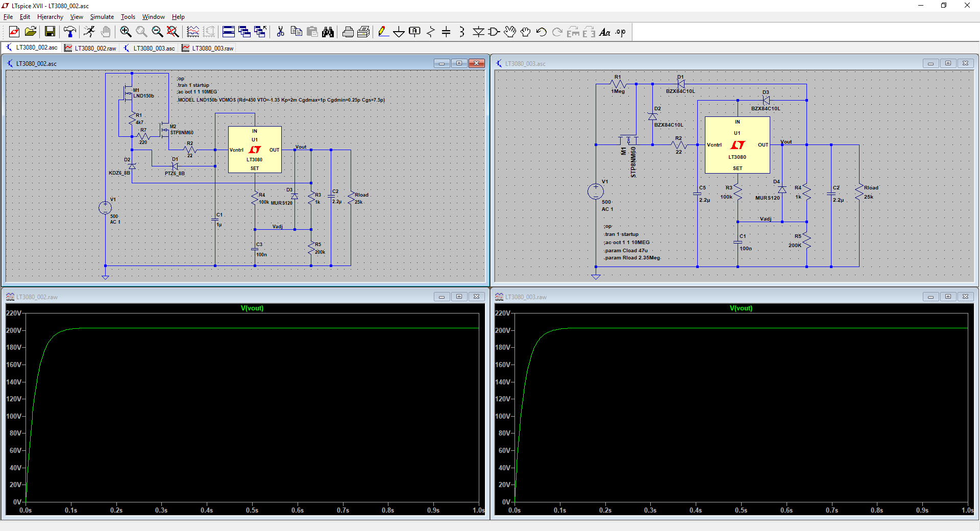The height and width of the screenshot is (531, 980).
Task: Place an Inductor component
Action: (462, 32)
